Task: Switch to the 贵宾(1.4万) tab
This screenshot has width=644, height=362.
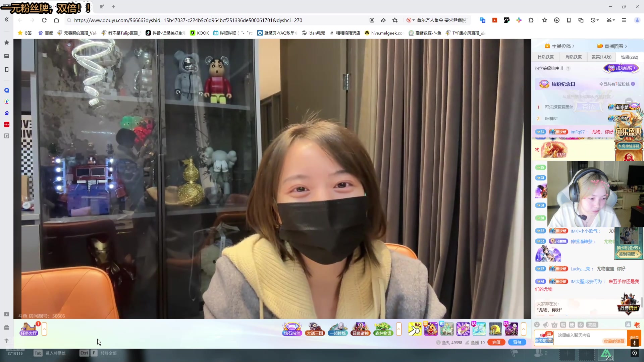Action: 601,57
